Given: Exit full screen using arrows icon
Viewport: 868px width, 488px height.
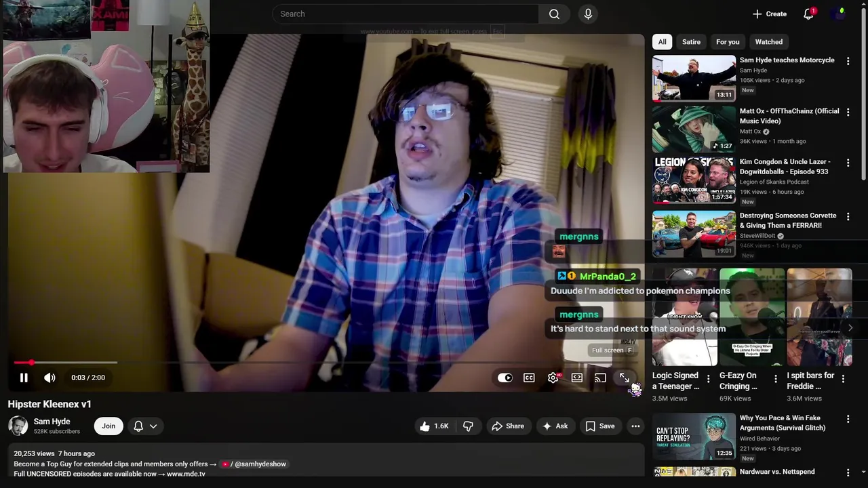Looking at the screenshot, I should tap(624, 378).
